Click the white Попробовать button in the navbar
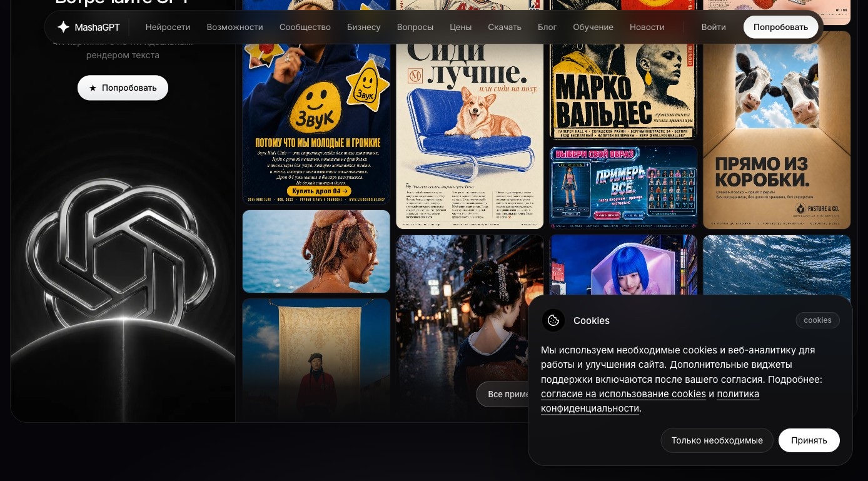The width and height of the screenshot is (868, 481). pyautogui.click(x=780, y=27)
